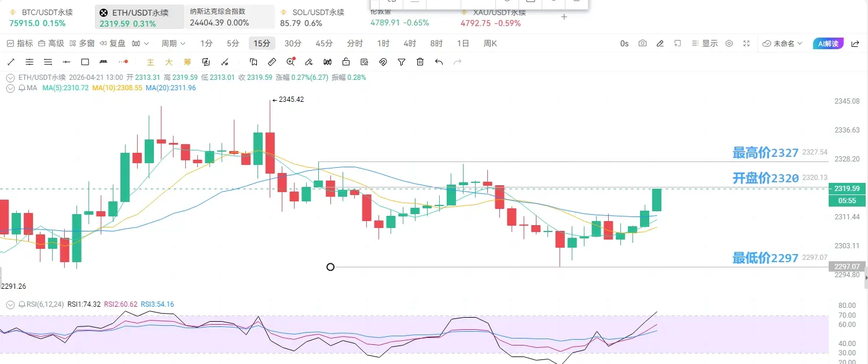Select the three horizontal lines tool
The height and width of the screenshot is (364, 868).
click(x=48, y=62)
